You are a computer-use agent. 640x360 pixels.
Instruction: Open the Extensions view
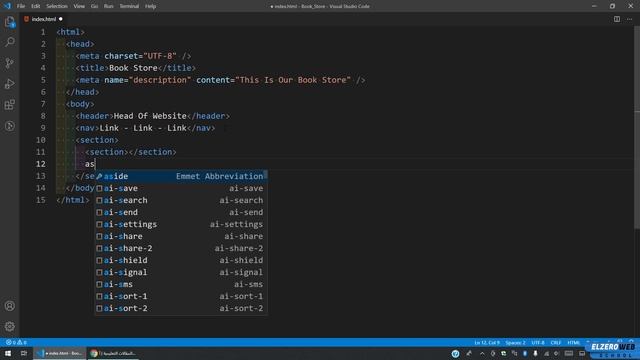[x=10, y=104]
